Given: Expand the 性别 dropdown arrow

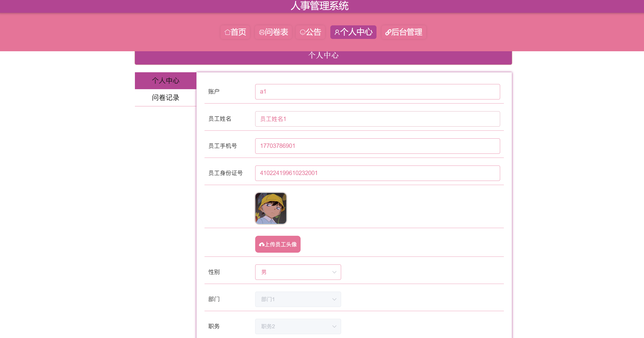Looking at the screenshot, I should (334, 272).
